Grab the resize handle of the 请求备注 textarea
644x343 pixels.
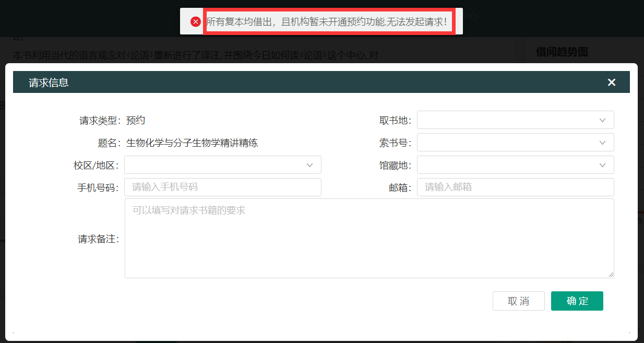[611, 275]
